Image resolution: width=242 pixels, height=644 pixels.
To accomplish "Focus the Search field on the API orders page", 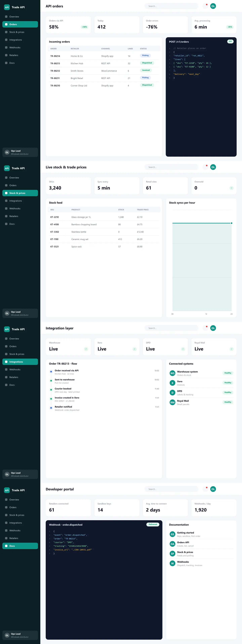I will (x=171, y=6).
